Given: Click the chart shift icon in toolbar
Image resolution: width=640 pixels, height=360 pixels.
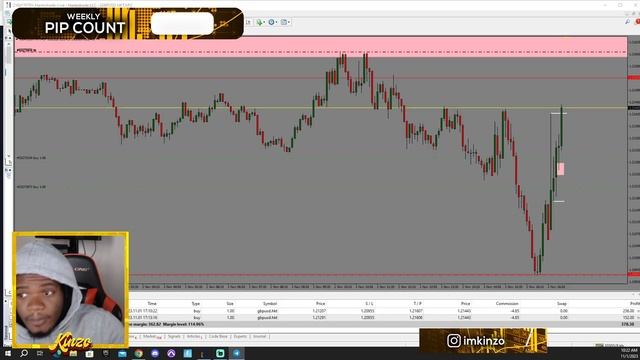Looking at the screenshot, I should click(248, 22).
